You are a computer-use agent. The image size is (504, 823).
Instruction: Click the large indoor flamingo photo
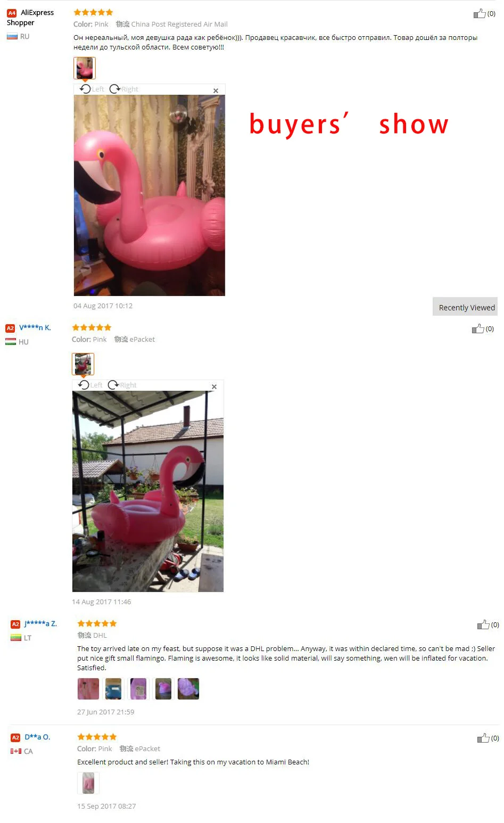pyautogui.click(x=150, y=195)
